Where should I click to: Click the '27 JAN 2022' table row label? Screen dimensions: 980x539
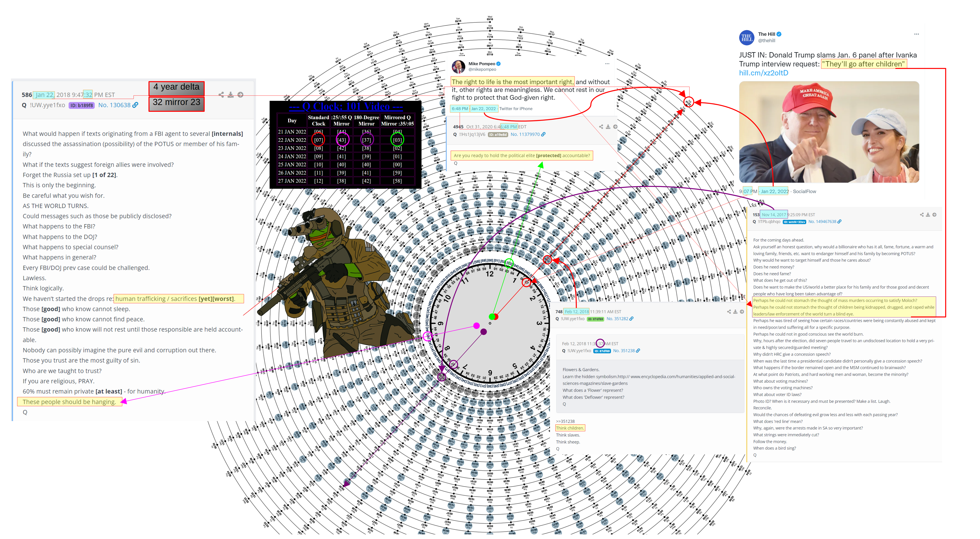[292, 181]
